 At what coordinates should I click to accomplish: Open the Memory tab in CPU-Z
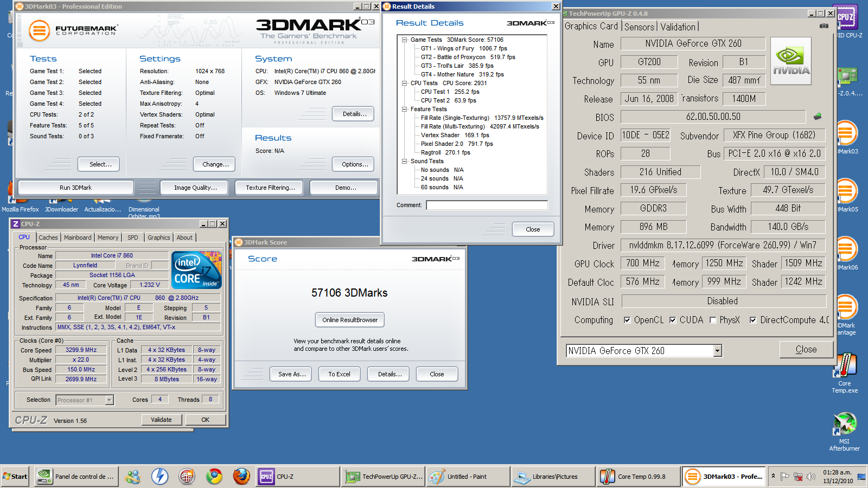(108, 237)
